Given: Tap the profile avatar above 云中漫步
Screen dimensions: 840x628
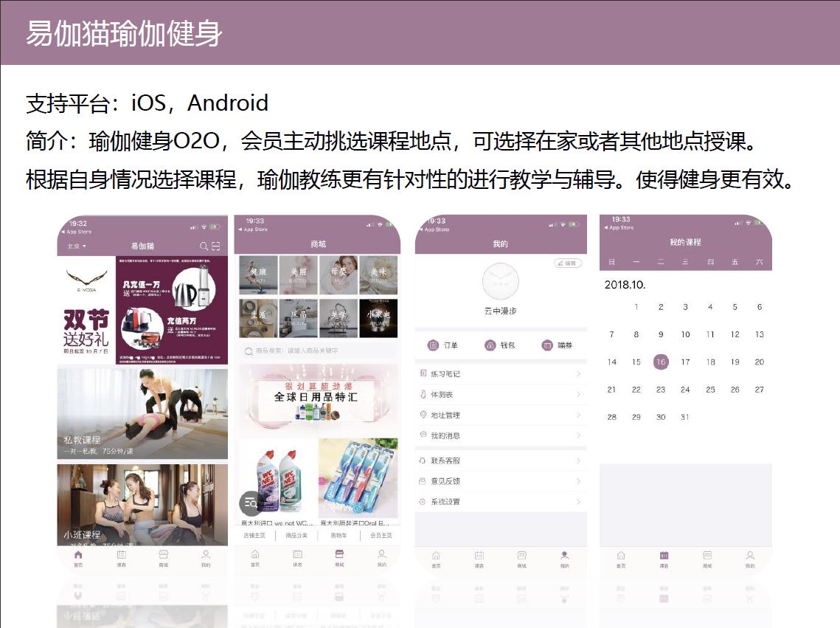Looking at the screenshot, I should tap(500, 281).
